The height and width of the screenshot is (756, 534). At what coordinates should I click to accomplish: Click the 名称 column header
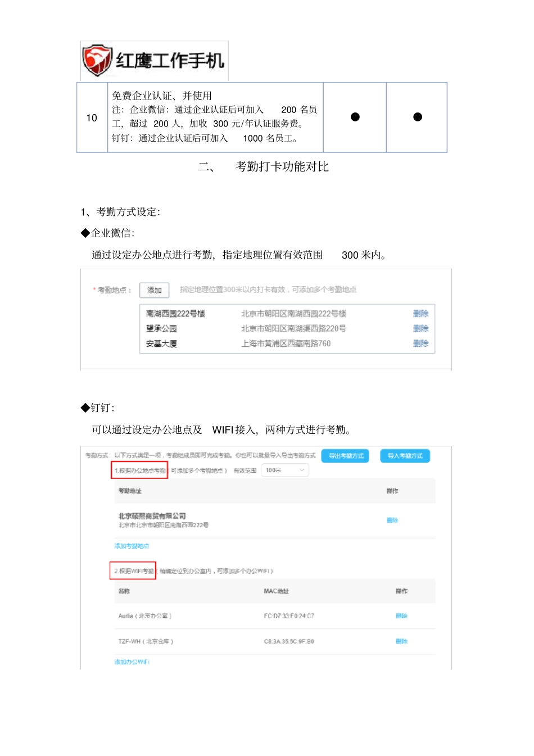[x=124, y=591]
